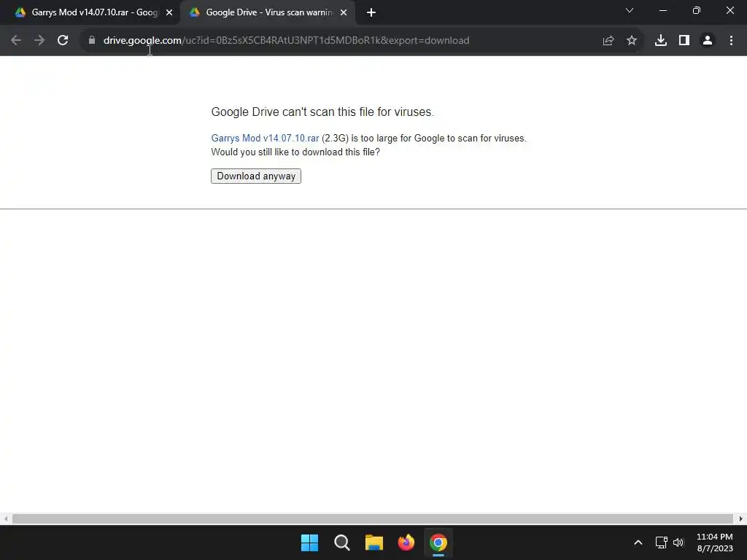Close the Garrys Mod v14.07.10.rar tab
The height and width of the screenshot is (560, 747).
pos(169,13)
